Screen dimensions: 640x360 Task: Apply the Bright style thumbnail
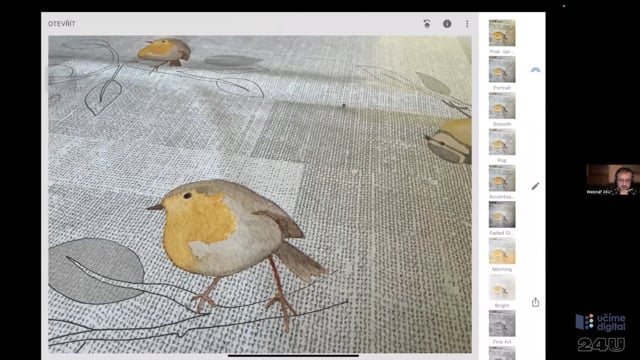502,287
